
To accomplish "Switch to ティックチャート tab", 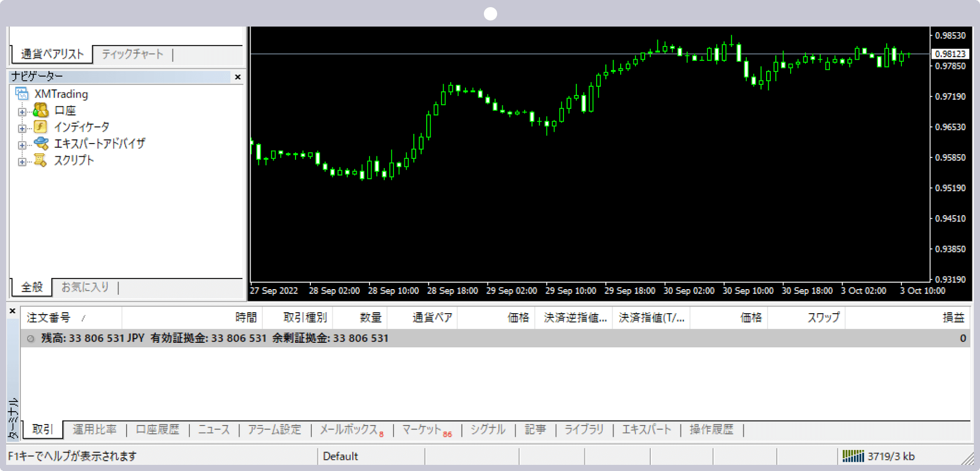I will point(132,54).
